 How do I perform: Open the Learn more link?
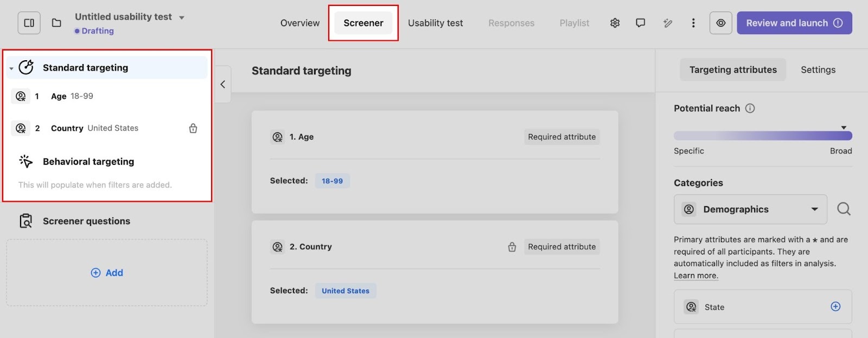click(695, 276)
